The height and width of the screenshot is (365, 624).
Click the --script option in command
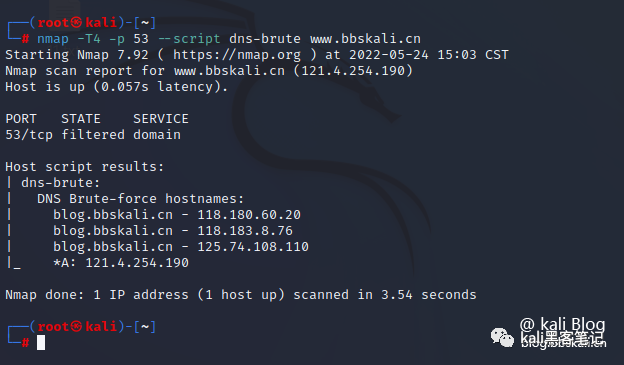[x=189, y=39]
